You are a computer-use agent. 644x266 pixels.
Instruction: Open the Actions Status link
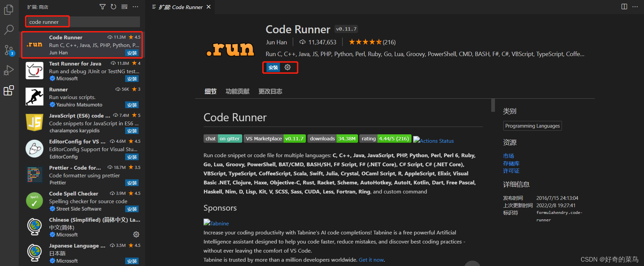point(433,141)
